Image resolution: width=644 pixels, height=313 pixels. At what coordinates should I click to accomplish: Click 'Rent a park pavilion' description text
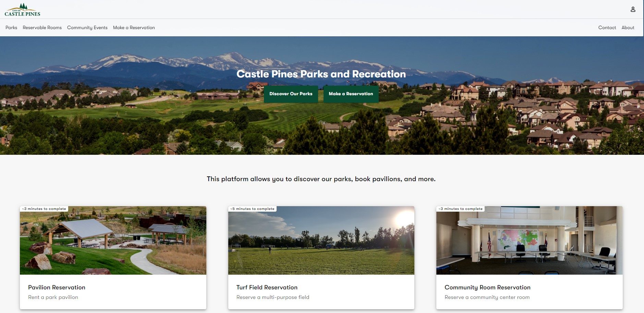[53, 297]
